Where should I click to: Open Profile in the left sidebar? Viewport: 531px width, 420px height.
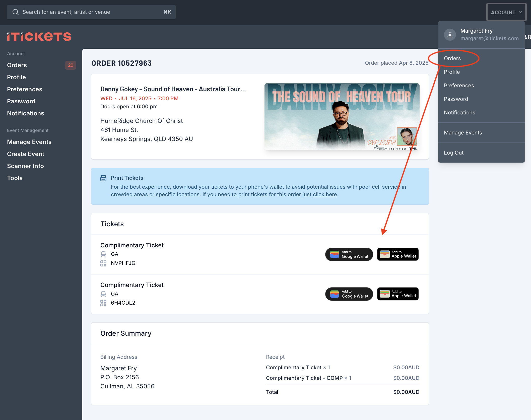click(16, 77)
